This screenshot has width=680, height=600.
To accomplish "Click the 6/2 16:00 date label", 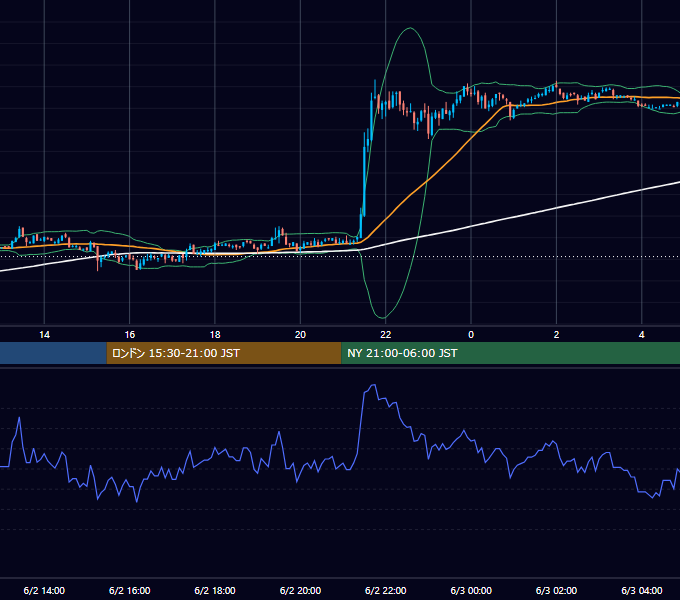I will coord(130,590).
